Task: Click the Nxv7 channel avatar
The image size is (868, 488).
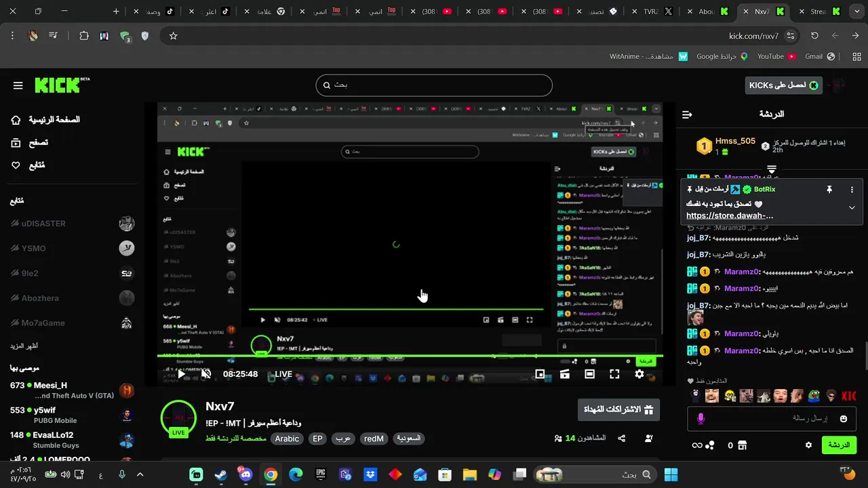Action: [x=178, y=418]
